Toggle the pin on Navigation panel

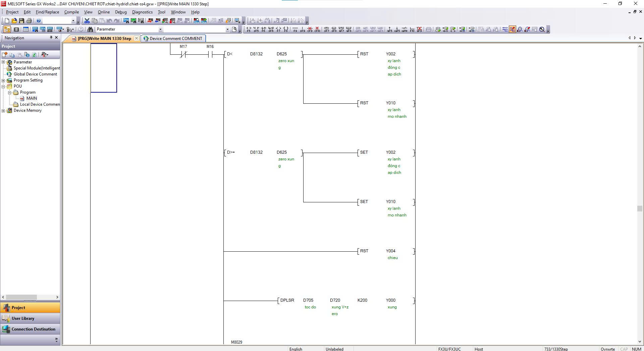[x=51, y=38]
